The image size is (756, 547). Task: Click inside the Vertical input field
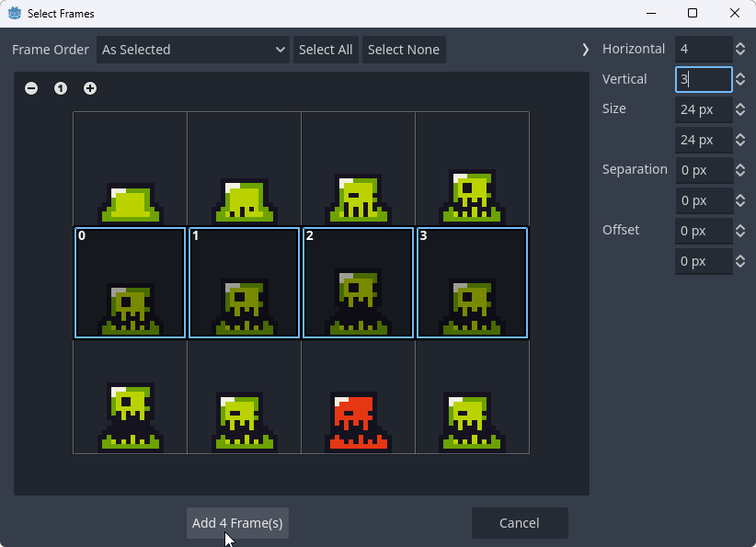point(704,79)
